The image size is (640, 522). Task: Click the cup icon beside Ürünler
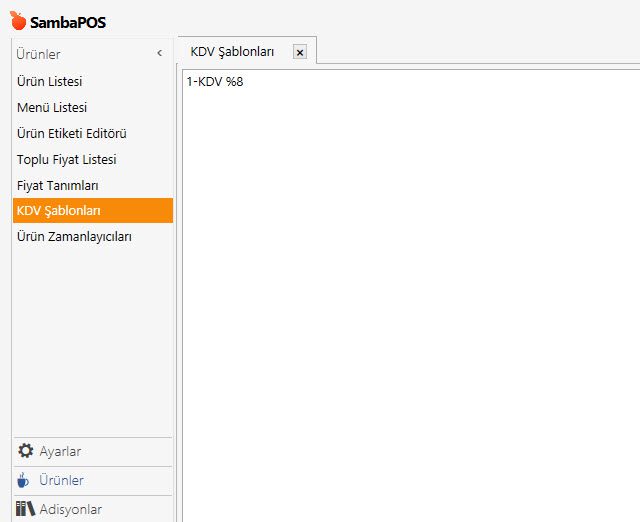[x=25, y=480]
